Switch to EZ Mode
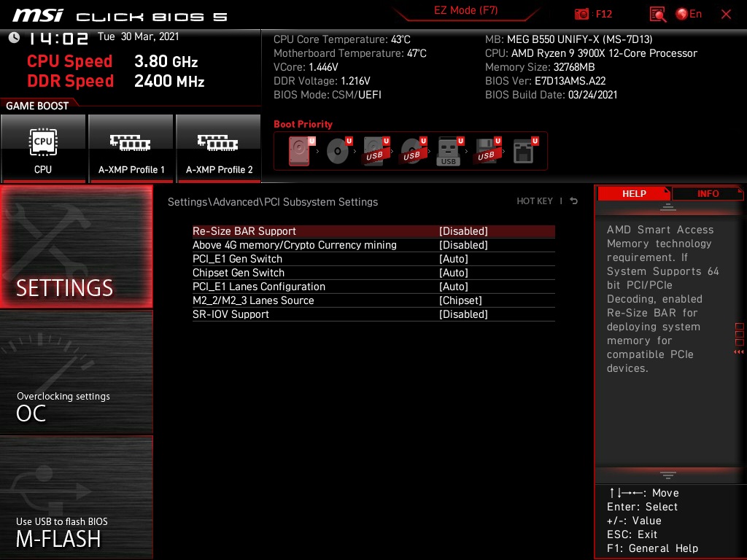This screenshot has height=560, width=747. pos(466,12)
